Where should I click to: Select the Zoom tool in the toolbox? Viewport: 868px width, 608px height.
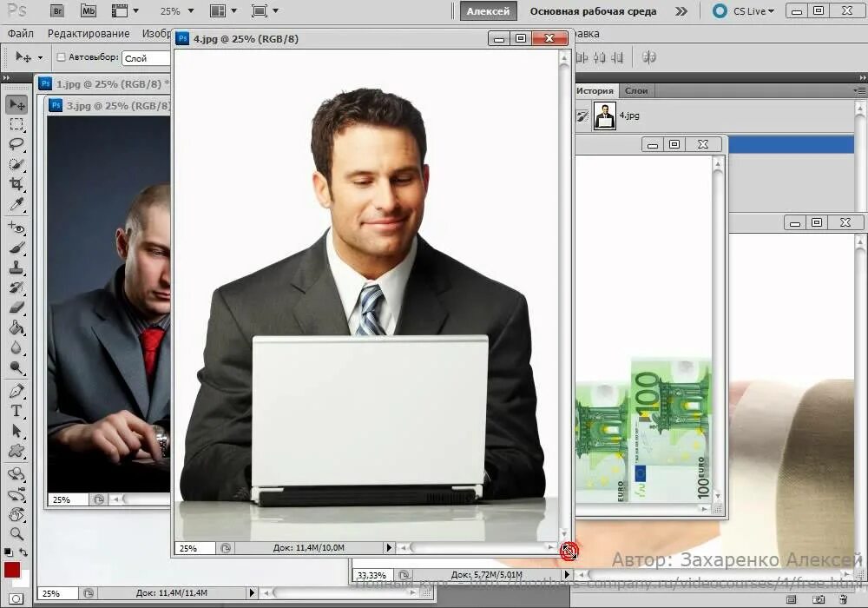click(16, 534)
